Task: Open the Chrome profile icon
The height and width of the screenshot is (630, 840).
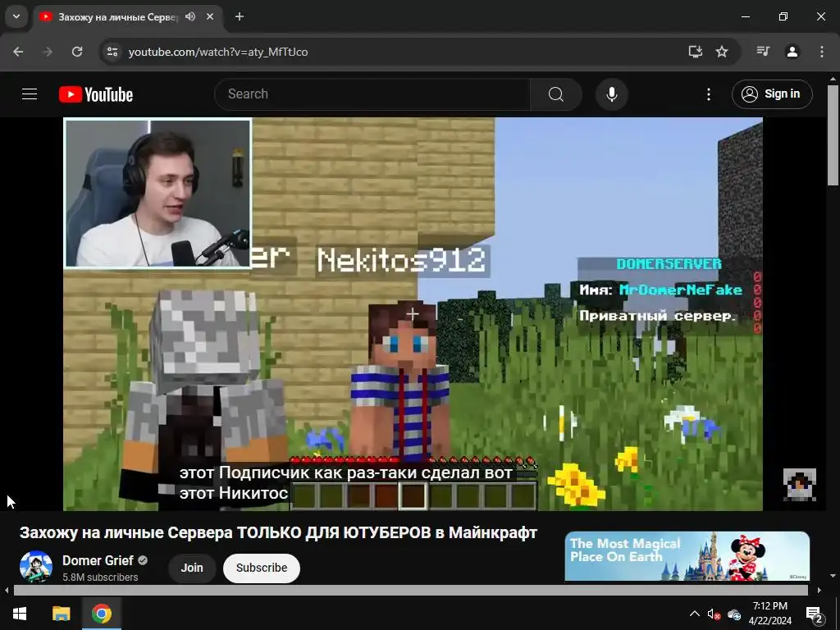Action: point(792,52)
